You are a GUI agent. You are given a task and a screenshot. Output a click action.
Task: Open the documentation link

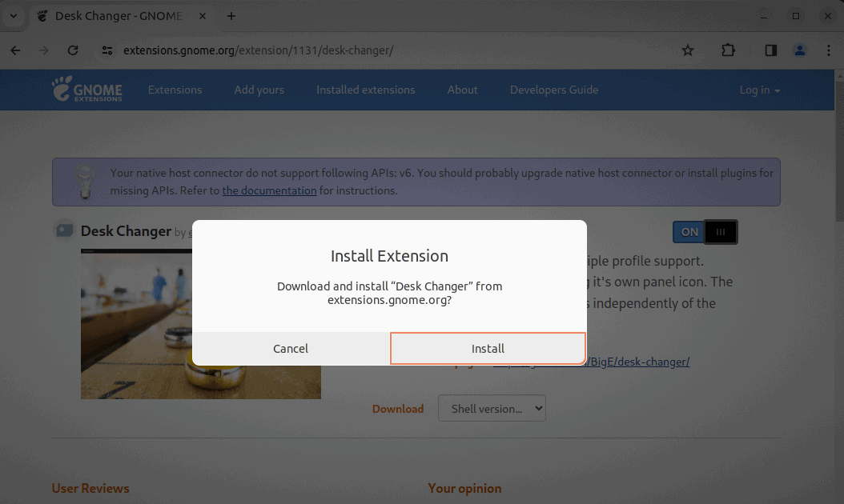click(x=269, y=190)
